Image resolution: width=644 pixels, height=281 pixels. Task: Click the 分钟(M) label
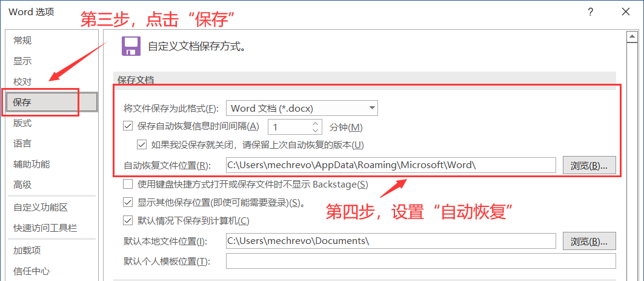click(x=346, y=127)
